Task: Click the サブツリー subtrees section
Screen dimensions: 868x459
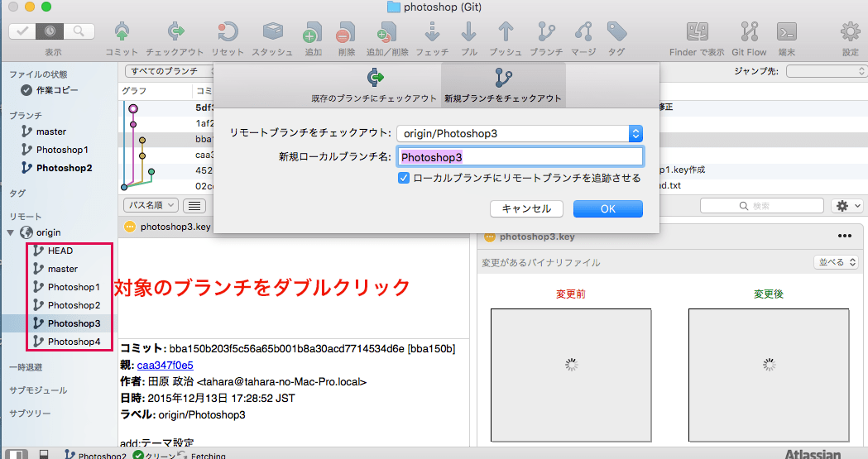Action: [x=30, y=414]
